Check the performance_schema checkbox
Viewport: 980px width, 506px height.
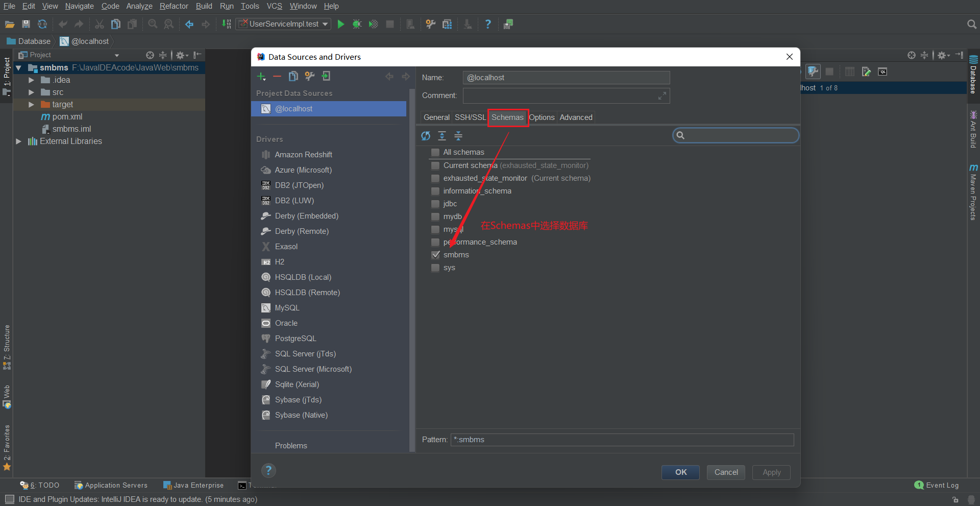435,242
